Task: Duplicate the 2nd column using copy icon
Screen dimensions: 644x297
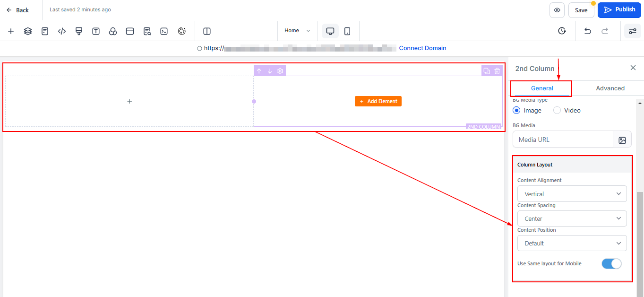Action: (486, 71)
